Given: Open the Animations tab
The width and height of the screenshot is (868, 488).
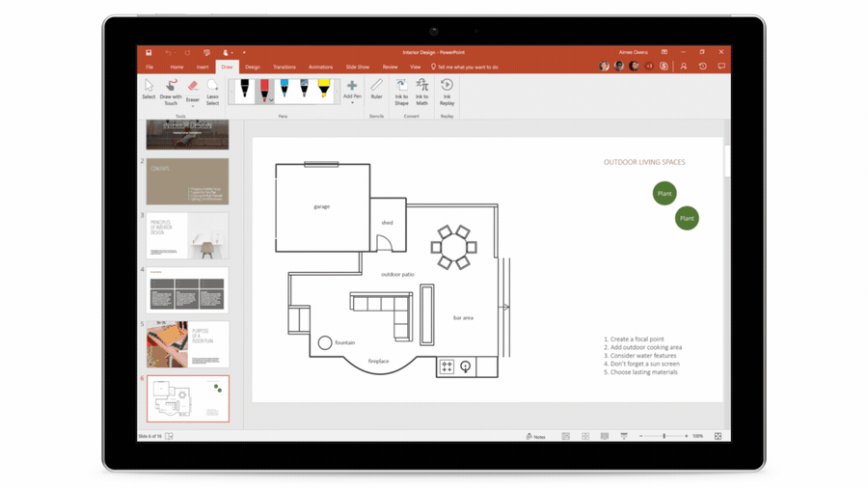Looking at the screenshot, I should click(x=320, y=67).
